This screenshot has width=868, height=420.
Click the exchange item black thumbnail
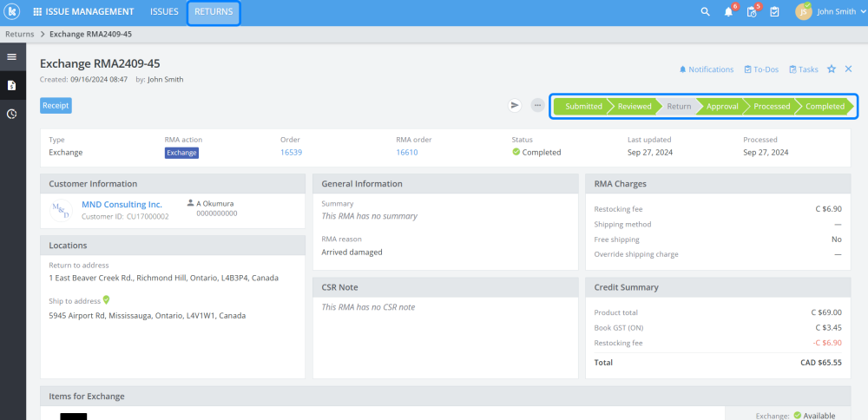pos(74,417)
